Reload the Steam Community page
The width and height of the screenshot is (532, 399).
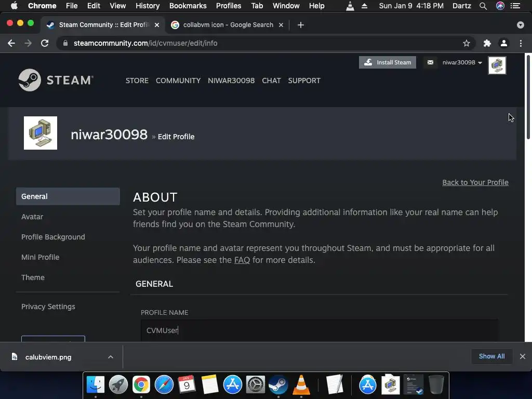tap(45, 43)
